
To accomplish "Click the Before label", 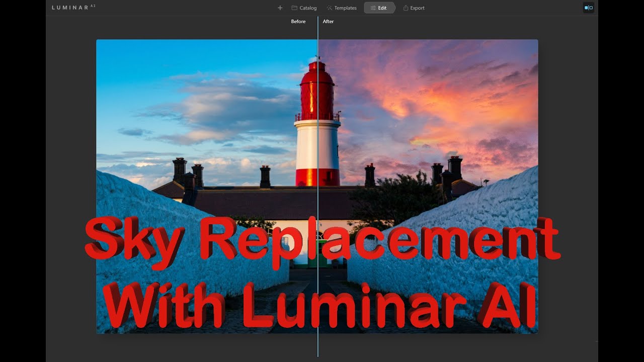I will coord(298,22).
